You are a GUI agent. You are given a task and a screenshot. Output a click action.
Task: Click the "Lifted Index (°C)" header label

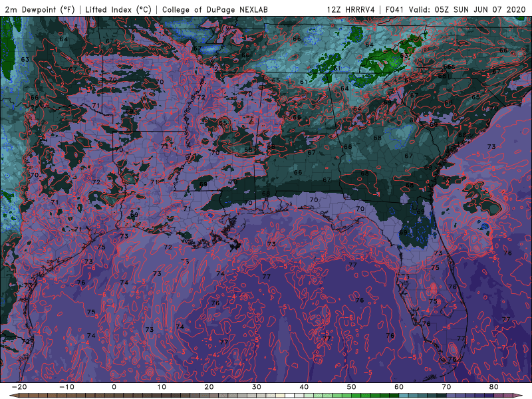click(118, 10)
